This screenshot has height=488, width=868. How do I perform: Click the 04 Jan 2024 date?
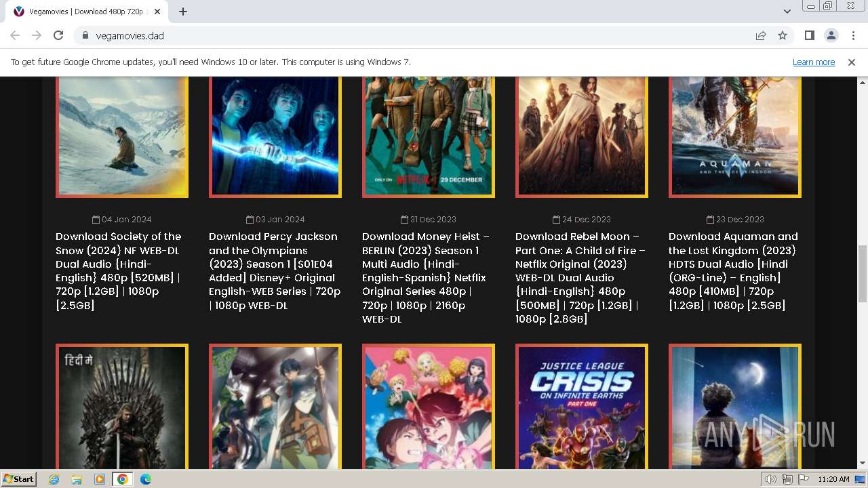122,220
